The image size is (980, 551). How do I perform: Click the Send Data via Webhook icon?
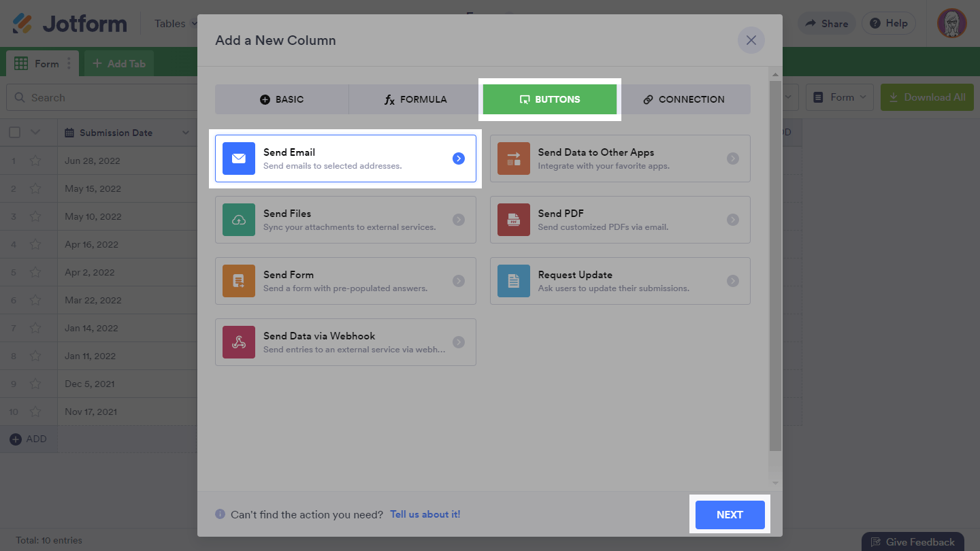[239, 342]
